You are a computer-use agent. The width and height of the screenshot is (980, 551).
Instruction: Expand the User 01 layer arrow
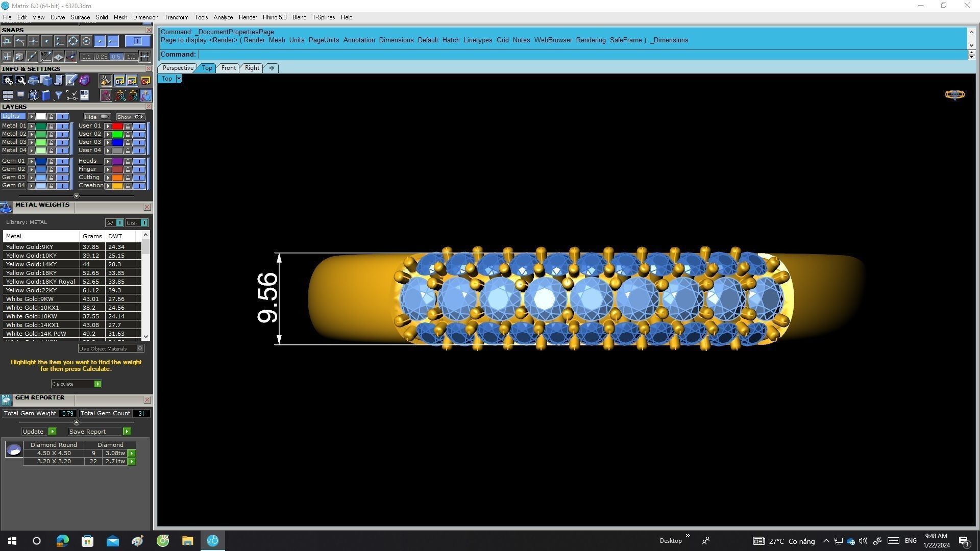(x=108, y=126)
